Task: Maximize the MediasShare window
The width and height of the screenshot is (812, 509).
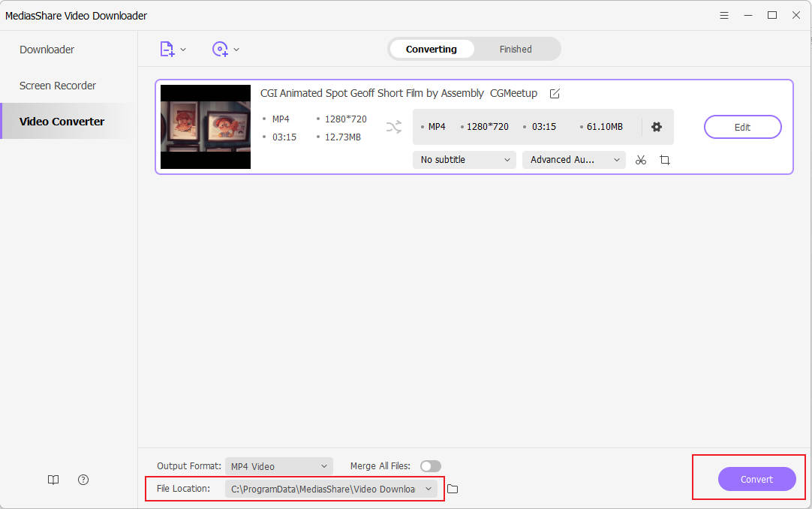Action: coord(772,16)
